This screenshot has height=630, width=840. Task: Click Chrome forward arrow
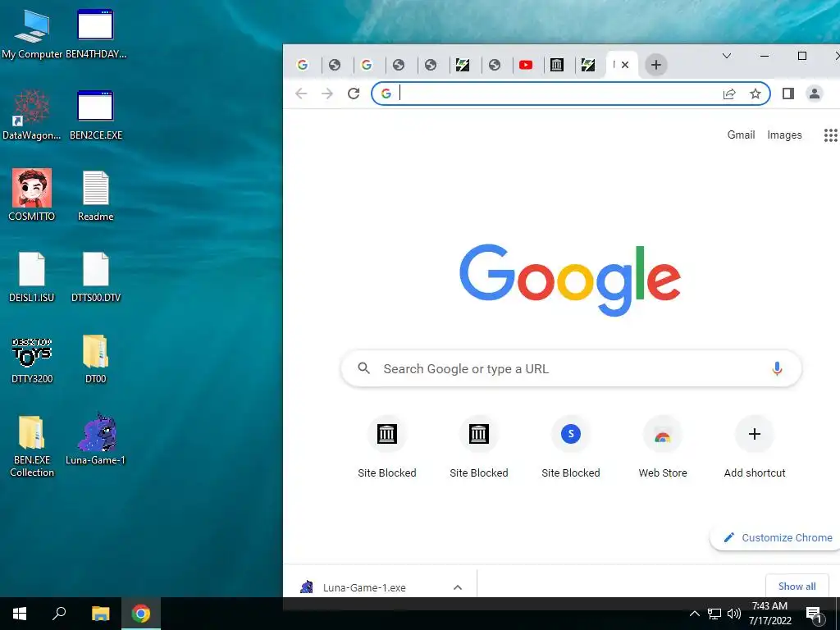click(x=326, y=94)
